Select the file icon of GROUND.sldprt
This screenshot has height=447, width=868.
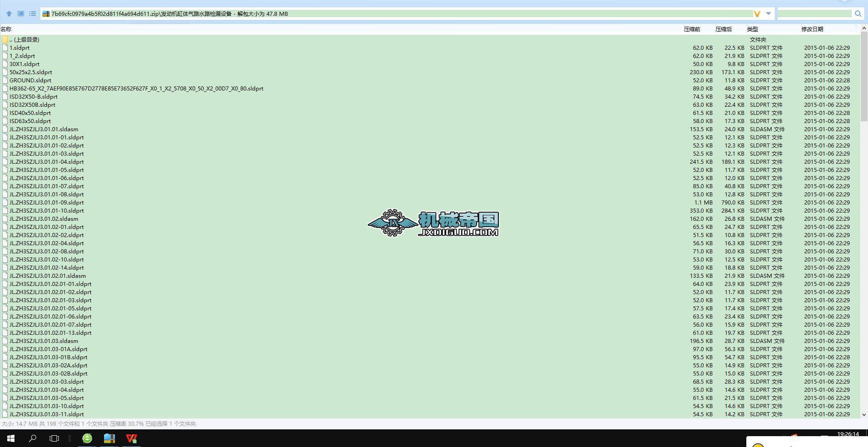point(5,81)
